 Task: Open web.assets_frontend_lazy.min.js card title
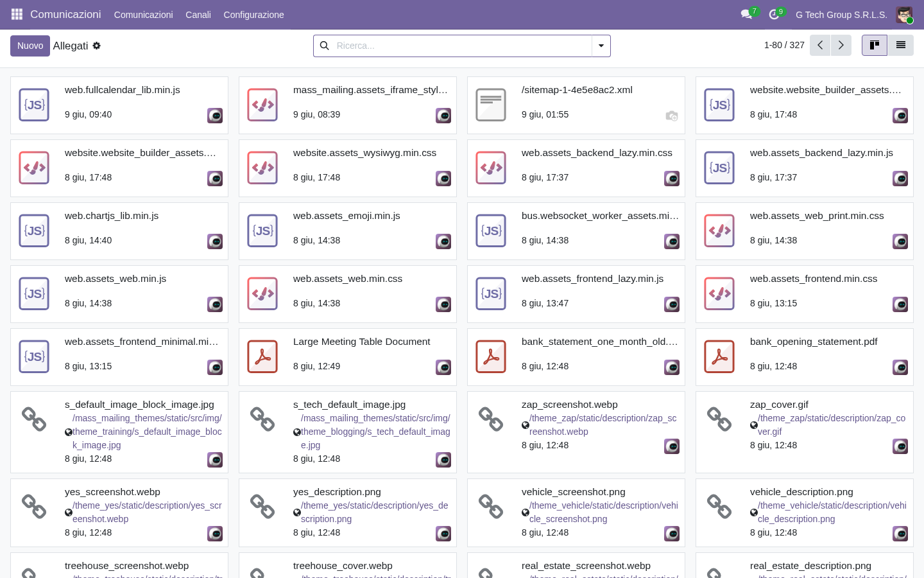tap(592, 279)
